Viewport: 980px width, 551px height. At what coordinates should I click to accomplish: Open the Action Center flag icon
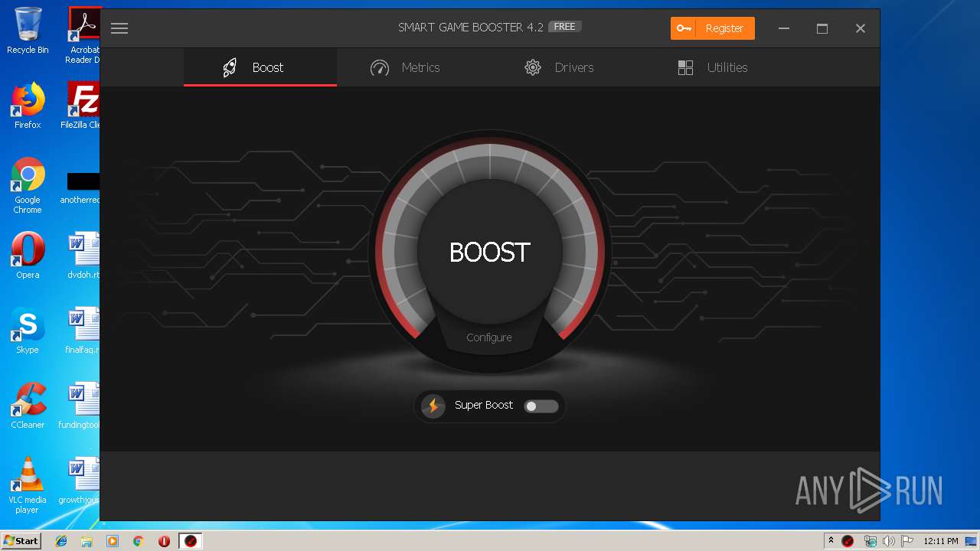tap(907, 541)
